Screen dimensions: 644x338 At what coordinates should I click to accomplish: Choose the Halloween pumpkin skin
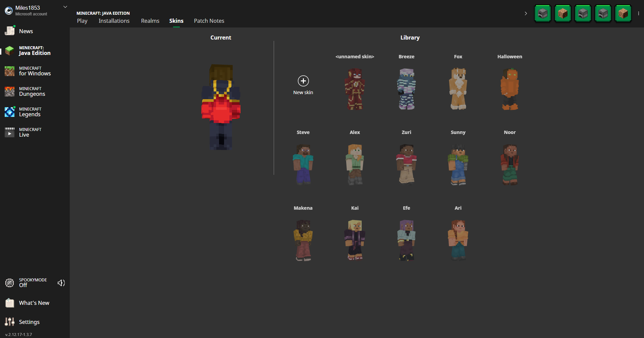pos(509,89)
